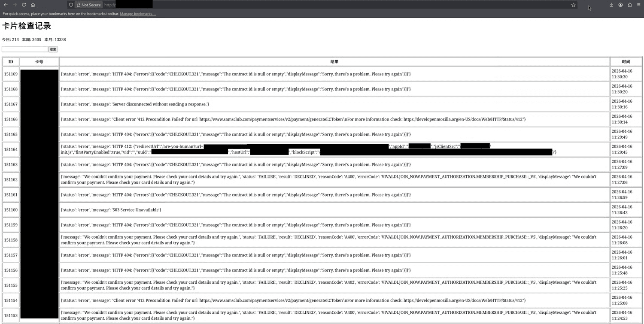Select ID cell 151166

(11, 119)
